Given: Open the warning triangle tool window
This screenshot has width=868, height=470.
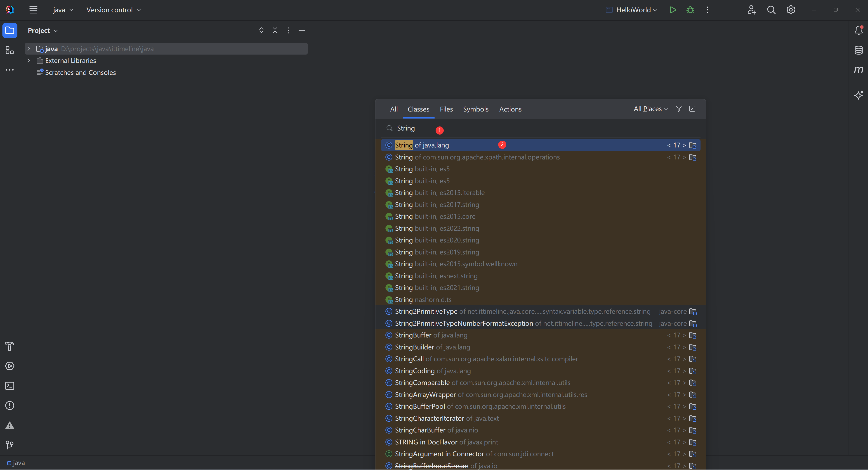Looking at the screenshot, I should [x=10, y=425].
